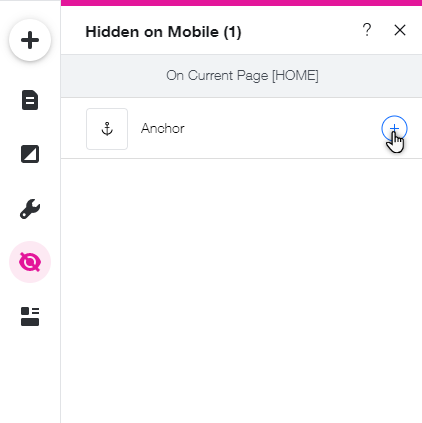This screenshot has height=423, width=422.
Task: Click the blue circled plus beside Anchor
Action: [x=394, y=128]
